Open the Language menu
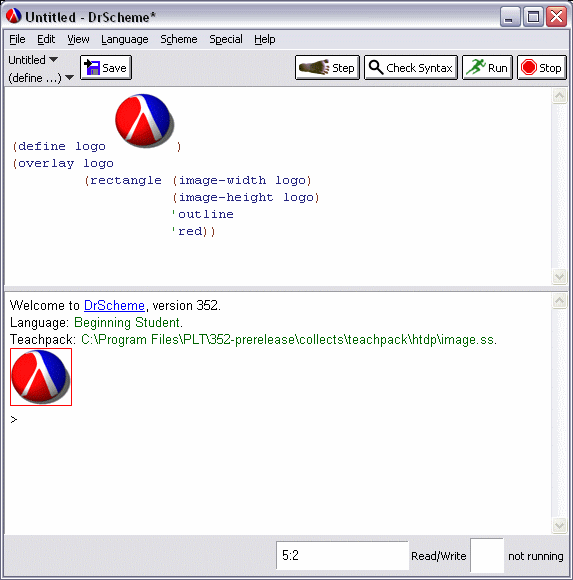 pos(125,39)
